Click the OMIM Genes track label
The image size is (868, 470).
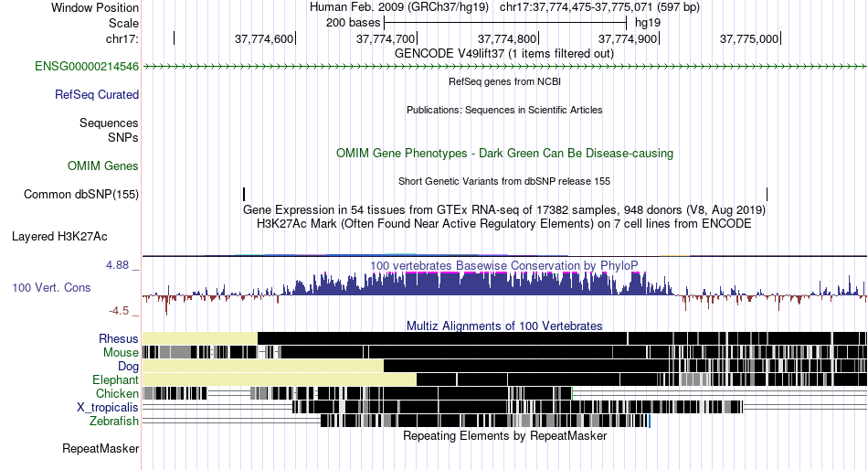point(103,166)
